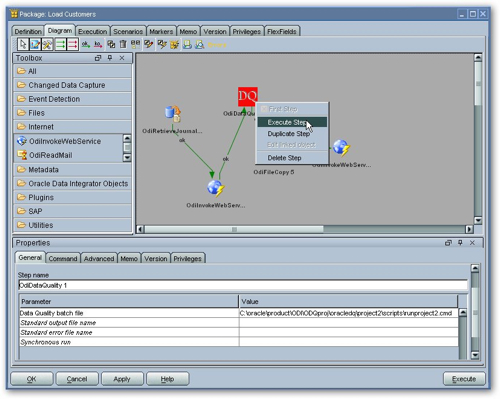Expand the Files toolbox folder
The image size is (500, 399).
(x=72, y=113)
